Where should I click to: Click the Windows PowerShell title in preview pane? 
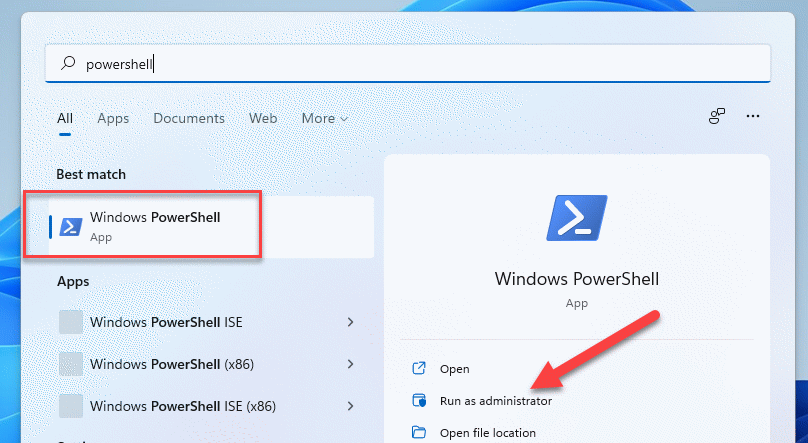click(x=577, y=279)
